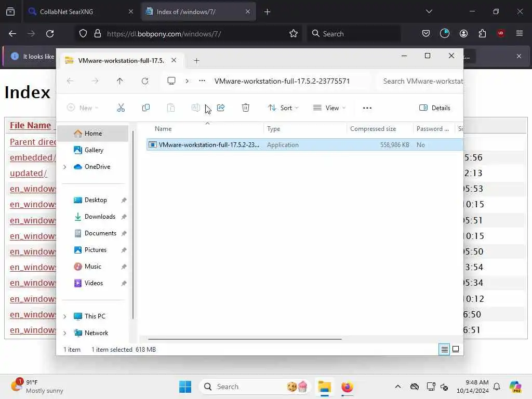The image size is (532, 399).
Task: Sort by Name column header
Action: [x=163, y=129]
